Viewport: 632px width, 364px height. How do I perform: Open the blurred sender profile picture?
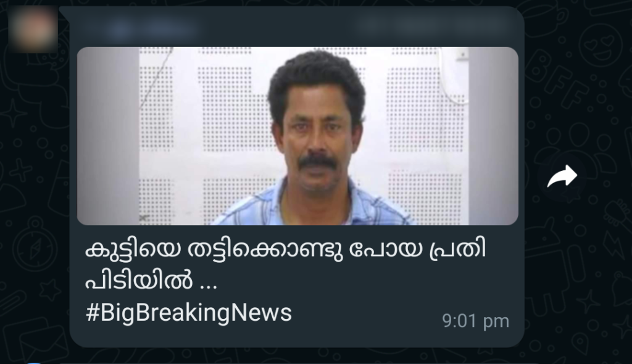tap(33, 30)
